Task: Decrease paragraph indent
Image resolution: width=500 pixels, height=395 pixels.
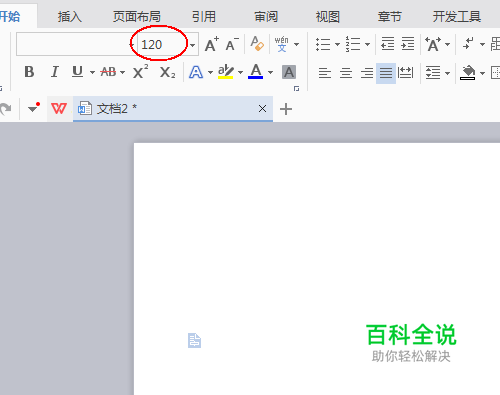Action: 387,44
